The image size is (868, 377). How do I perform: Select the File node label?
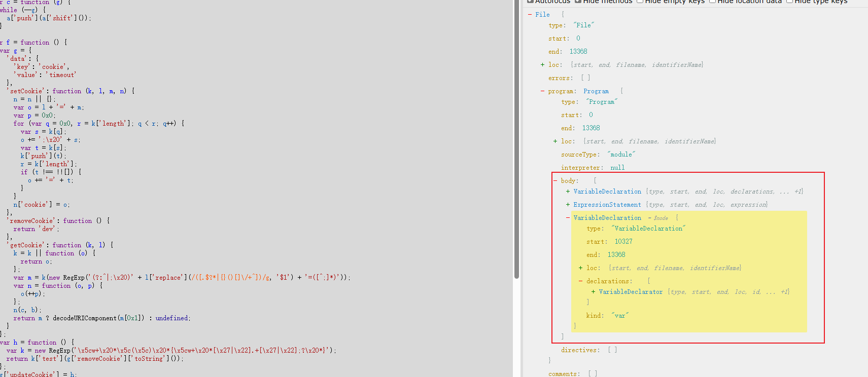click(x=542, y=15)
